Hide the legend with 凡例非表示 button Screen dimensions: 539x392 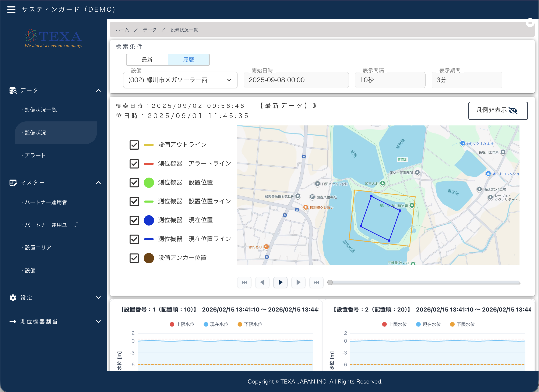[498, 111]
